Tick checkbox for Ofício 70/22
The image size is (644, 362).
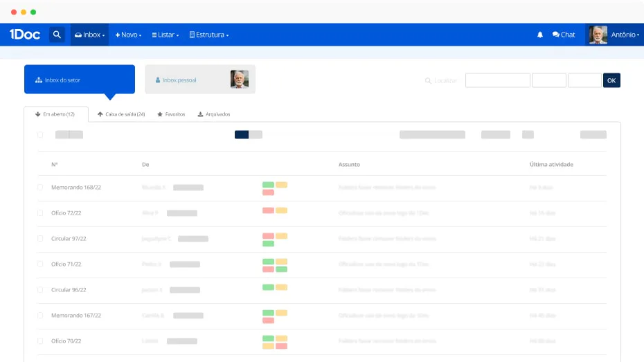coord(40,341)
